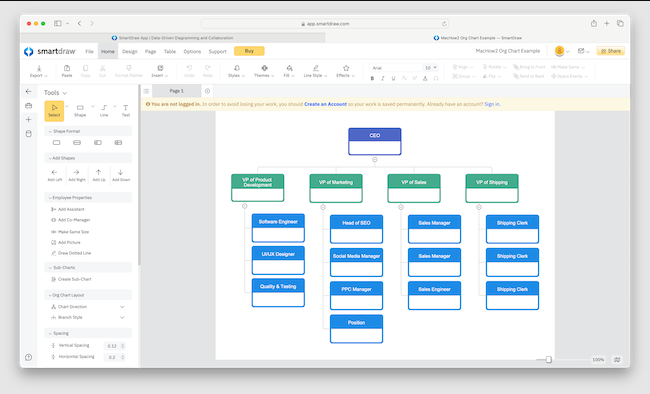Follow the Create an Account link

pos(325,104)
